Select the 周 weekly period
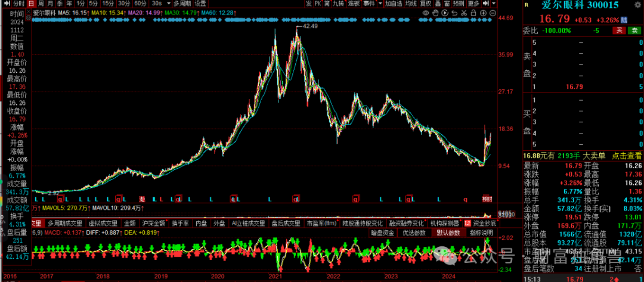Screen dimensions: 644x282 coord(41,4)
